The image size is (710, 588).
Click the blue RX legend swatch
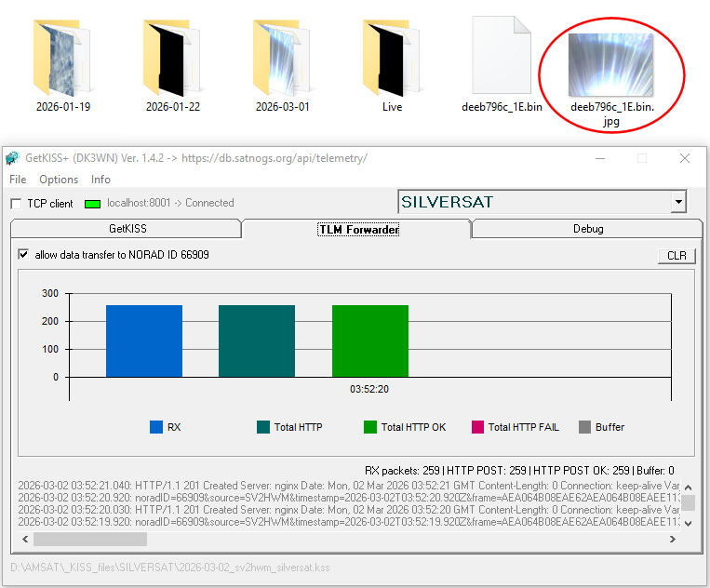[x=156, y=427]
